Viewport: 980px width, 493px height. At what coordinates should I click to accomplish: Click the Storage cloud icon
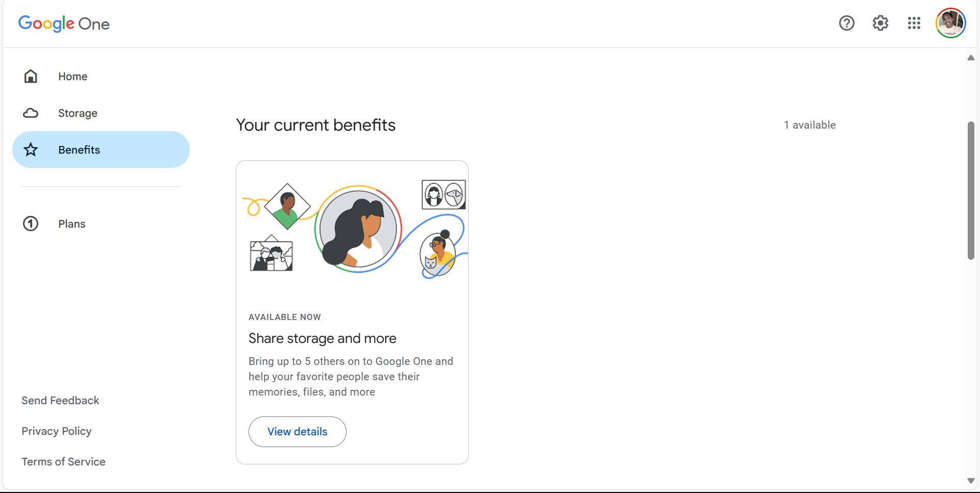pos(31,113)
